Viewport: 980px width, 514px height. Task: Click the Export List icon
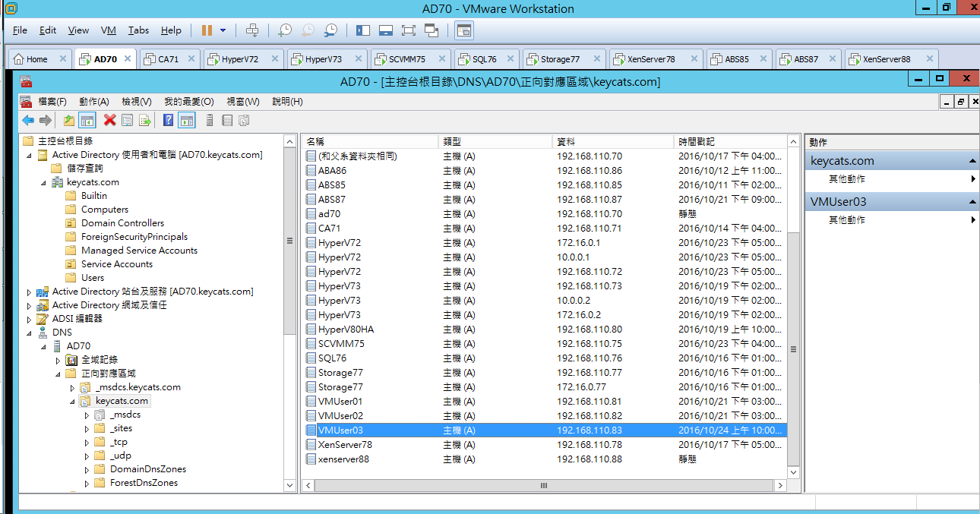[145, 120]
